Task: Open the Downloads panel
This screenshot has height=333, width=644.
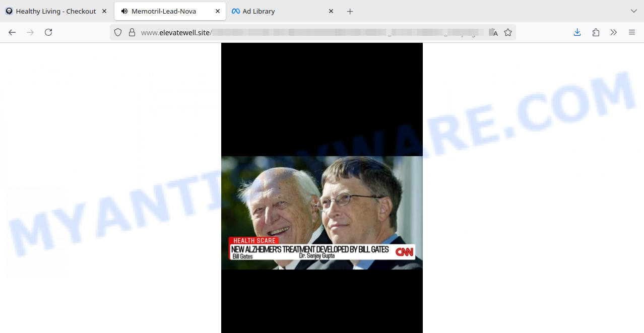Action: click(x=577, y=32)
